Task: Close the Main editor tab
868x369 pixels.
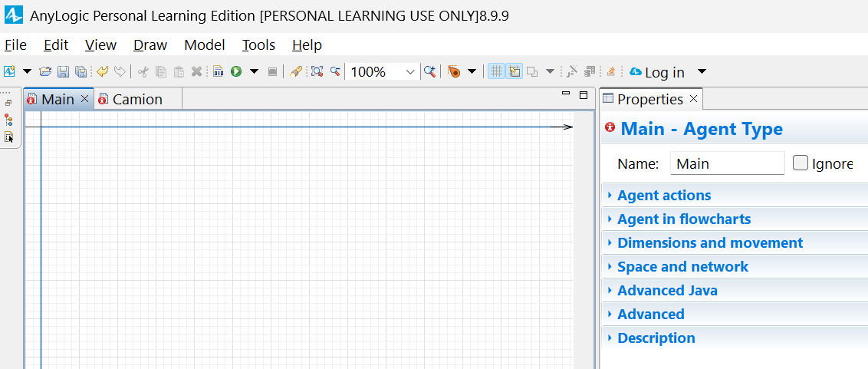Action: pyautogui.click(x=84, y=99)
